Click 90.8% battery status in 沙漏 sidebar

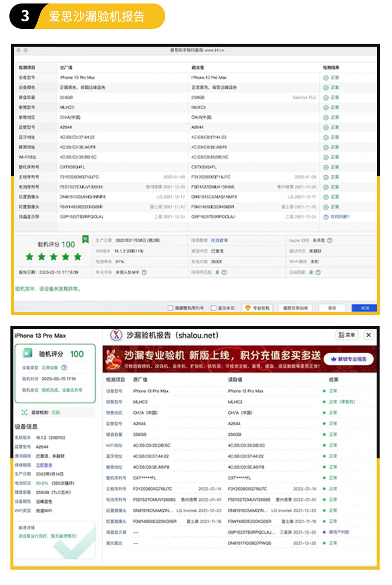point(42,483)
